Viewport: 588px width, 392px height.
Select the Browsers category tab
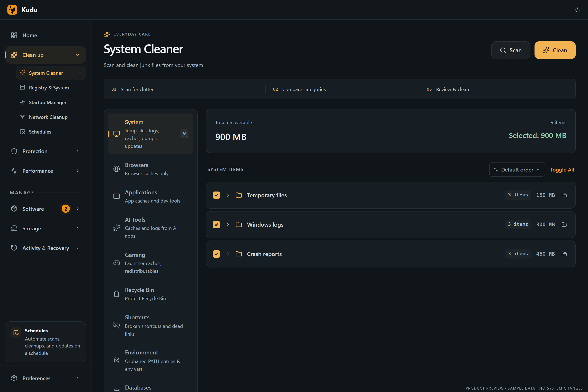pos(150,169)
